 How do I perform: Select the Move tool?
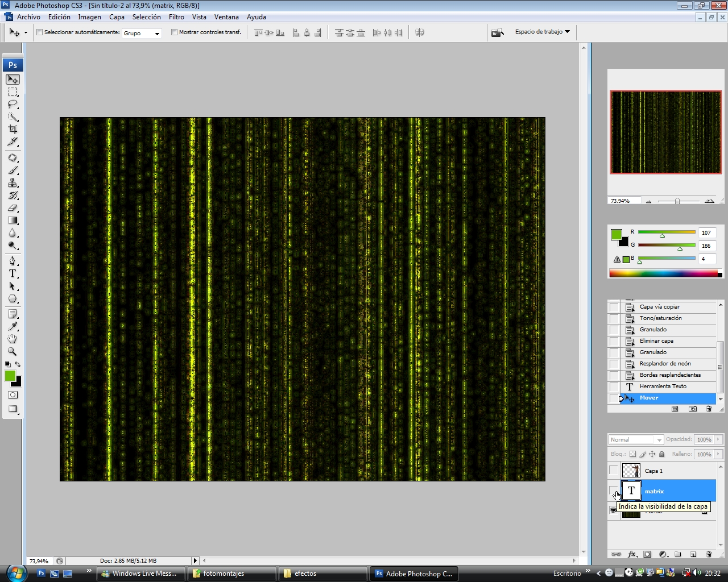pos(13,80)
